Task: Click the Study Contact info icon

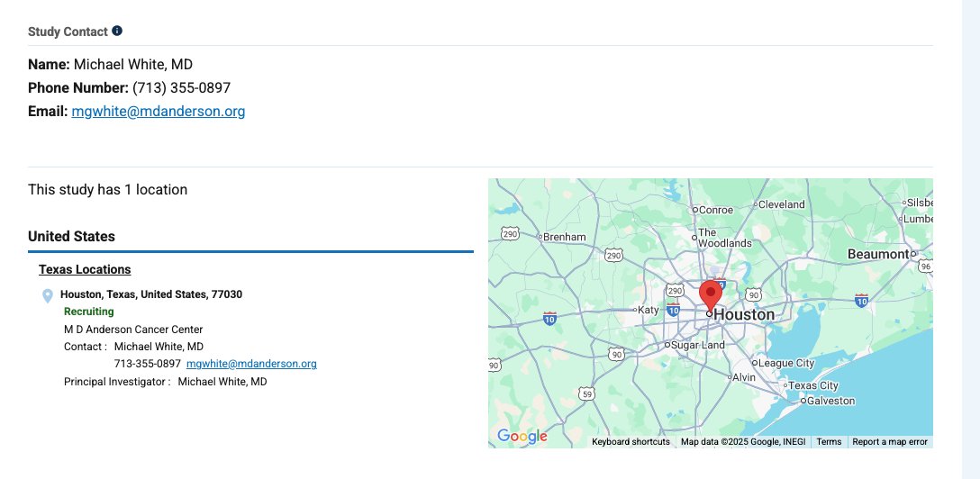Action: coord(117,31)
